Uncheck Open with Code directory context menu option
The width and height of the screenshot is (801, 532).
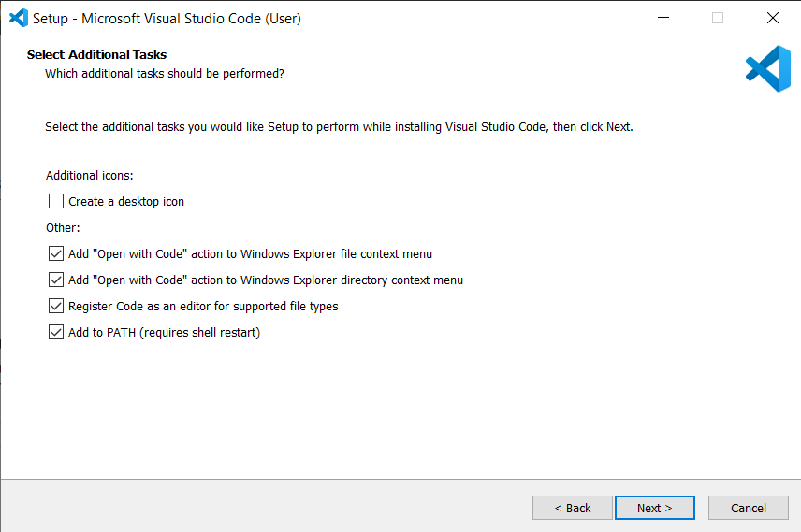click(56, 280)
